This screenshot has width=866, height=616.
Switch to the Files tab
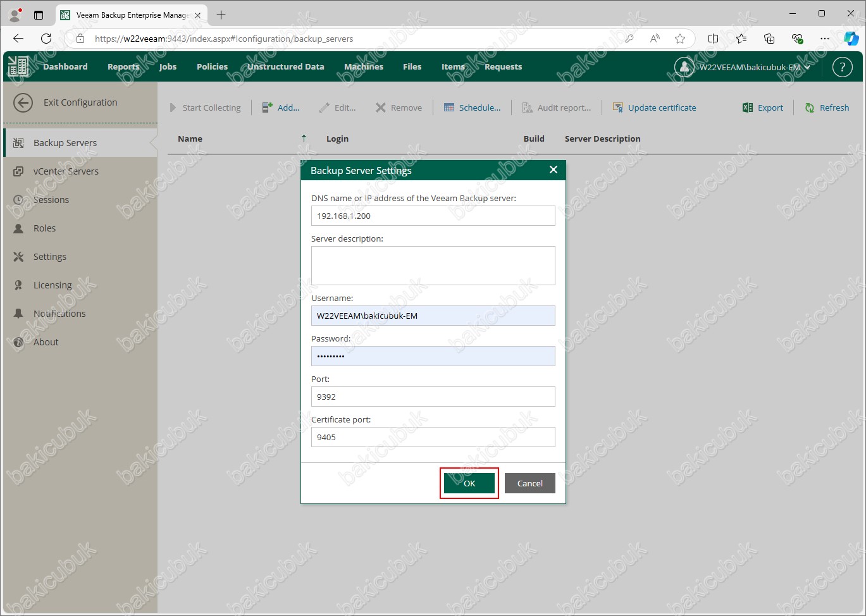pyautogui.click(x=412, y=66)
